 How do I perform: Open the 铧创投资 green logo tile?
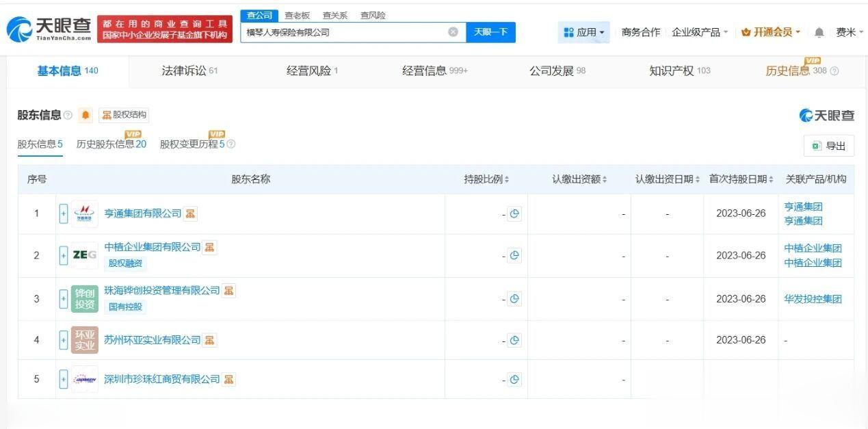(85, 299)
